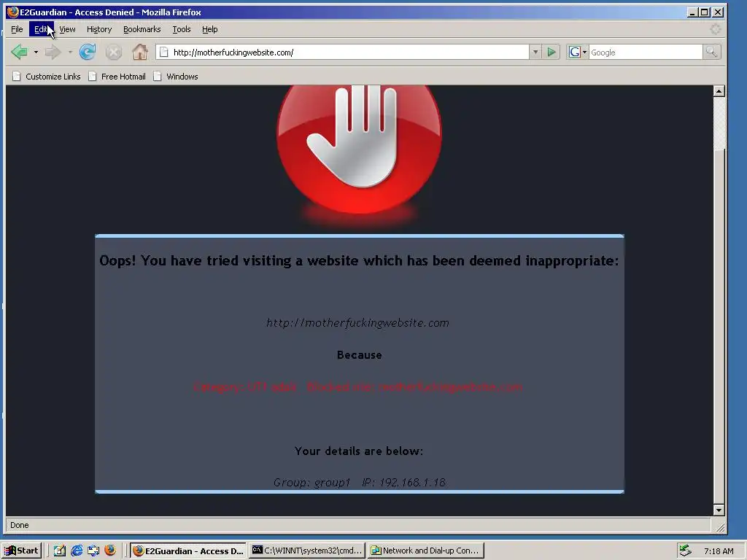Launch Firefox from quick launch

coord(110,551)
